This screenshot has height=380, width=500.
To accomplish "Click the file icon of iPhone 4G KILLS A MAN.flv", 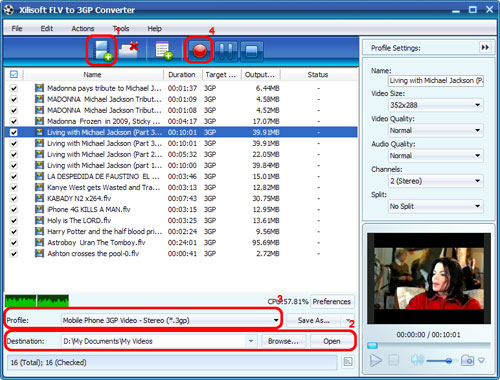I will click(39, 209).
